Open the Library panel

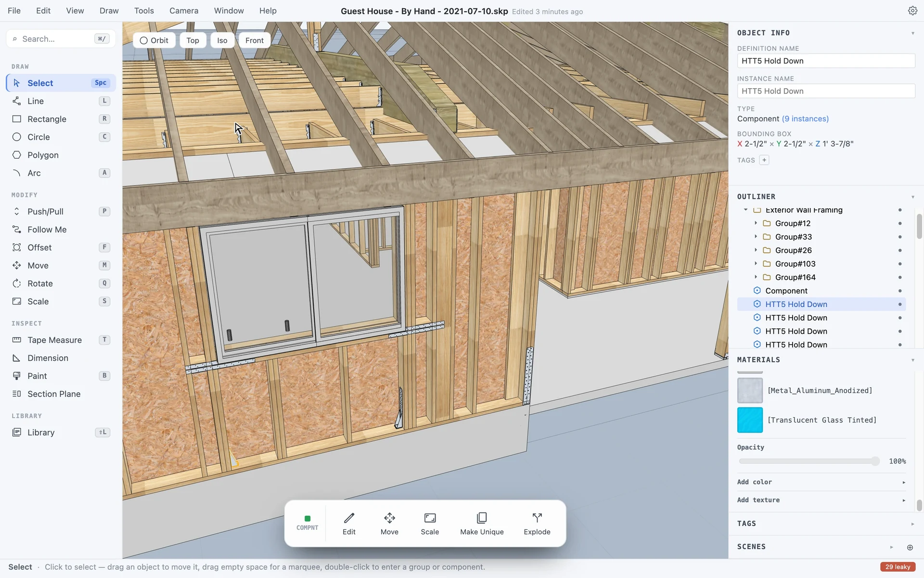pos(61,433)
